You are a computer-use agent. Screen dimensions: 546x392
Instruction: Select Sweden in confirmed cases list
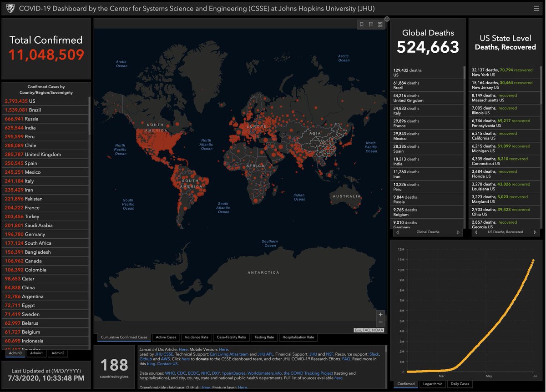click(45, 314)
